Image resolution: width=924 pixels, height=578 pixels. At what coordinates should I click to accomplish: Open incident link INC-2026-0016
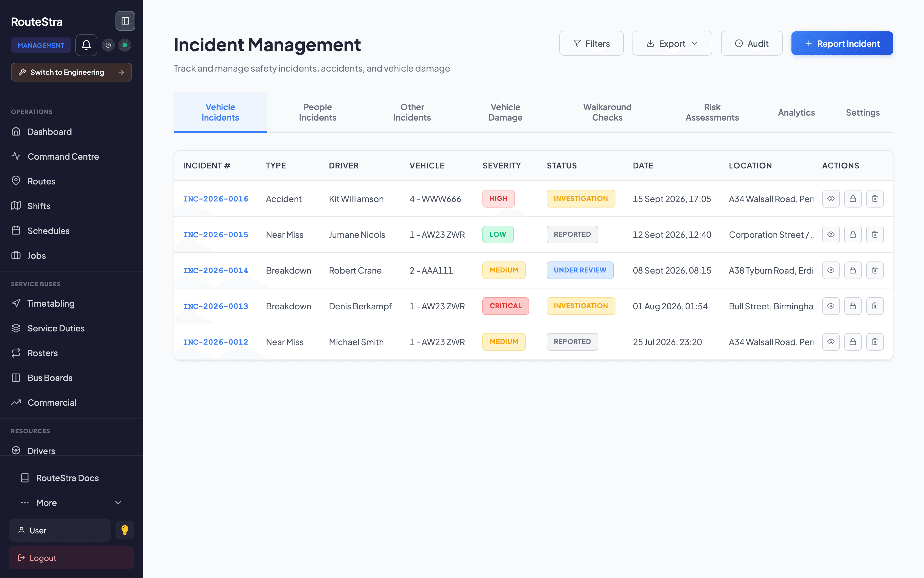pos(216,199)
